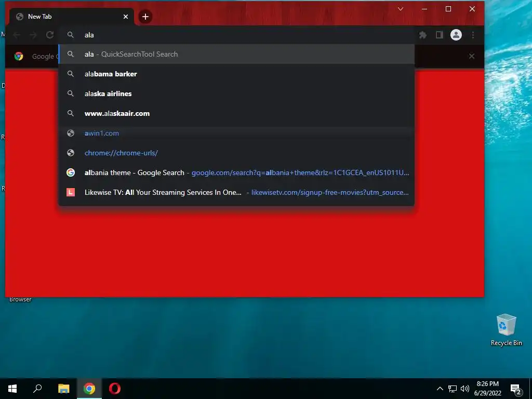Click the new tab plus button
The image size is (532, 399).
(145, 17)
